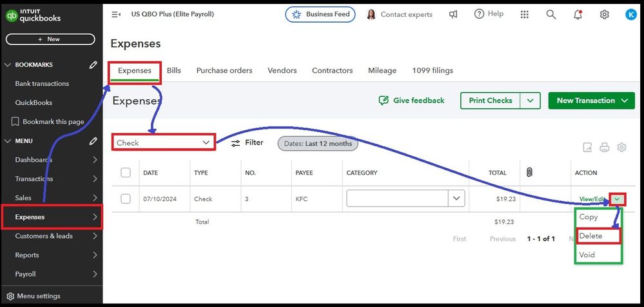Click the Give feedback link
The width and height of the screenshot is (644, 307).
click(411, 101)
